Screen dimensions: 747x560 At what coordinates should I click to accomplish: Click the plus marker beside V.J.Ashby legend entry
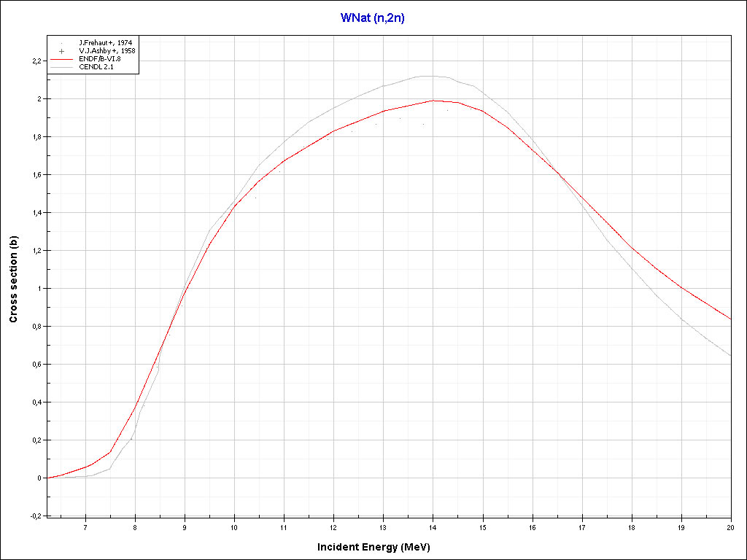(62, 51)
